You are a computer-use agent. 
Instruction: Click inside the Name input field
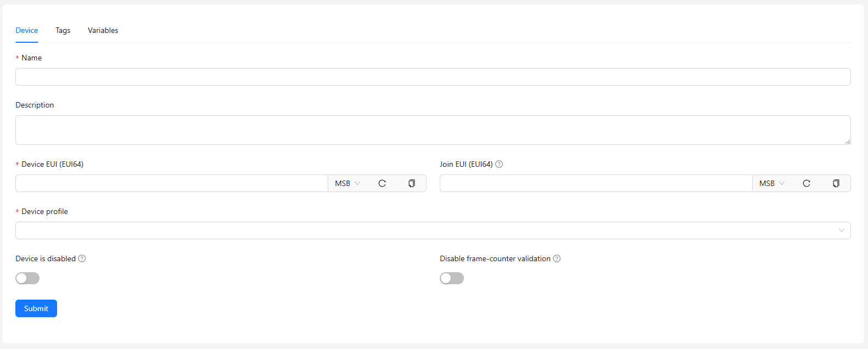coord(433,76)
